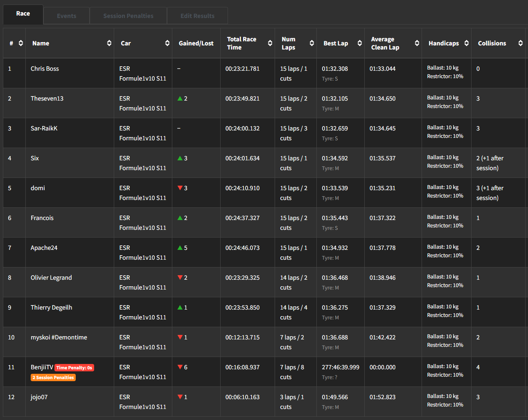This screenshot has width=528, height=420.
Task: Open the Edit Results tab
Action: click(x=197, y=16)
